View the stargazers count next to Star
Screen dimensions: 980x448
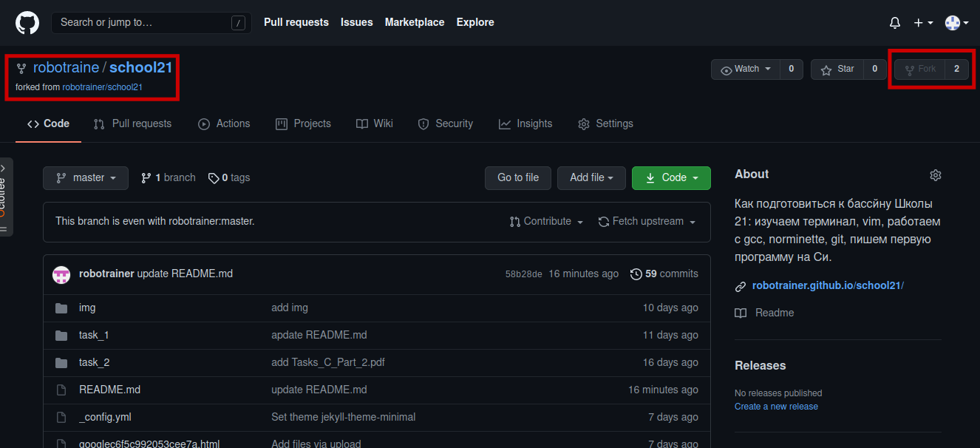[874, 69]
